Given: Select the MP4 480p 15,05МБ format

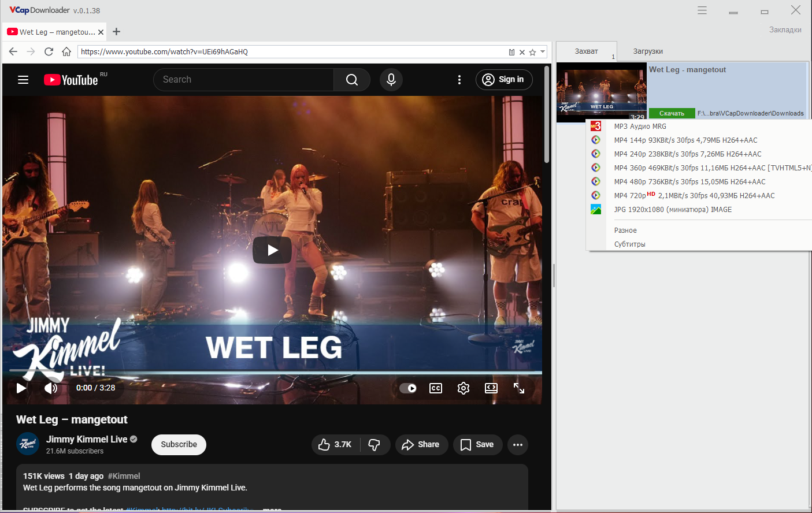Looking at the screenshot, I should point(689,182).
